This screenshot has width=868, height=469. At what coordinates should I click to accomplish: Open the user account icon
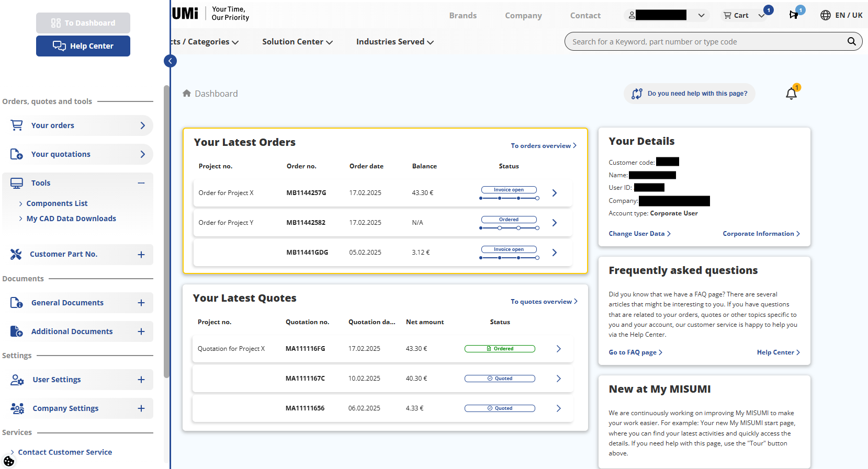point(632,15)
